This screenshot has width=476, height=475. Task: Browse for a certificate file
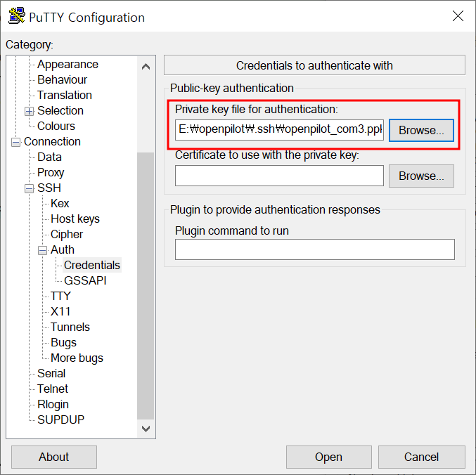click(x=421, y=176)
